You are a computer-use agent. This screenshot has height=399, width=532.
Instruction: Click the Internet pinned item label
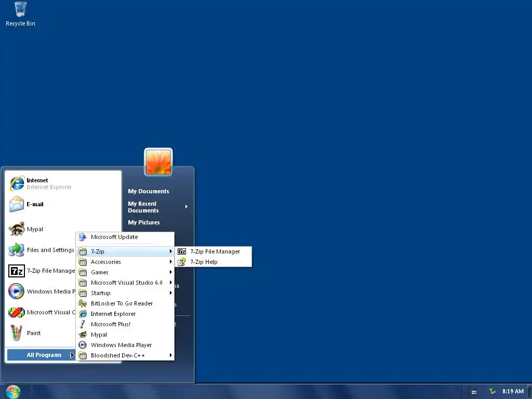coord(37,180)
